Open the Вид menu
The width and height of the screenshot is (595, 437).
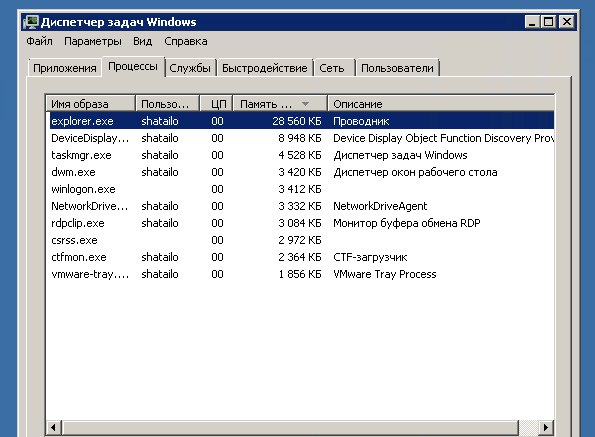point(143,41)
